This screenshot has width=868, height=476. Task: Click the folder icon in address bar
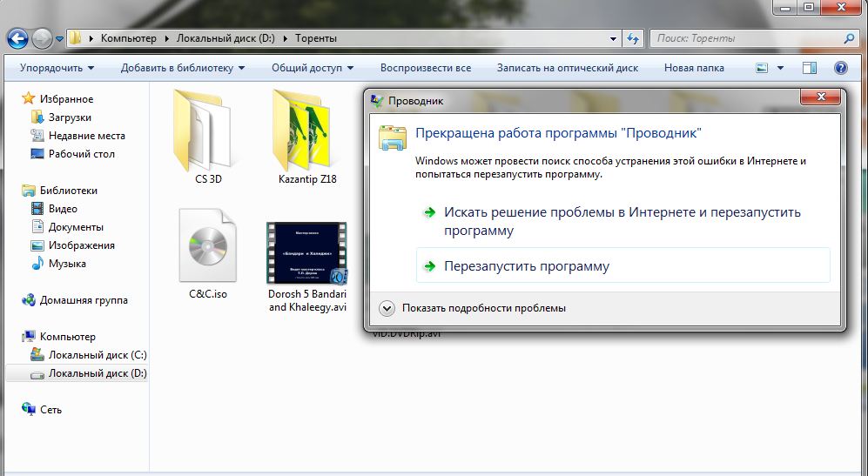tap(75, 38)
